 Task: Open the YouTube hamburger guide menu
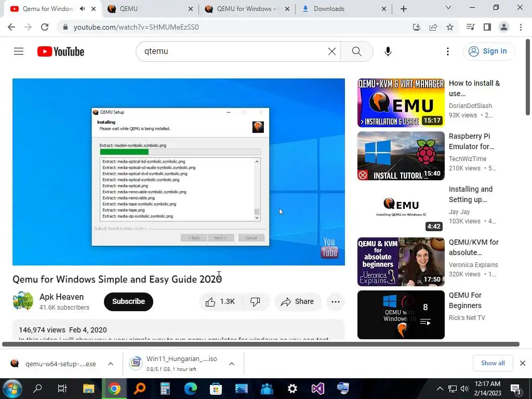[x=19, y=51]
